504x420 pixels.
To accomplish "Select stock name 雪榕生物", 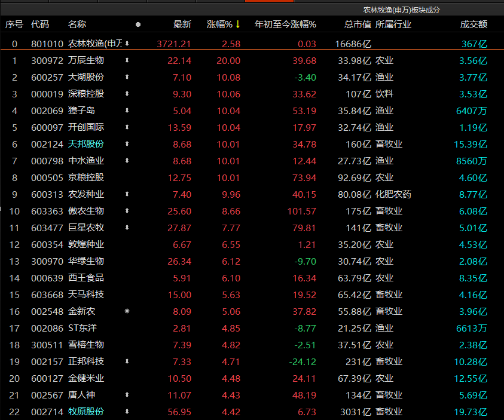I will tap(86, 345).
